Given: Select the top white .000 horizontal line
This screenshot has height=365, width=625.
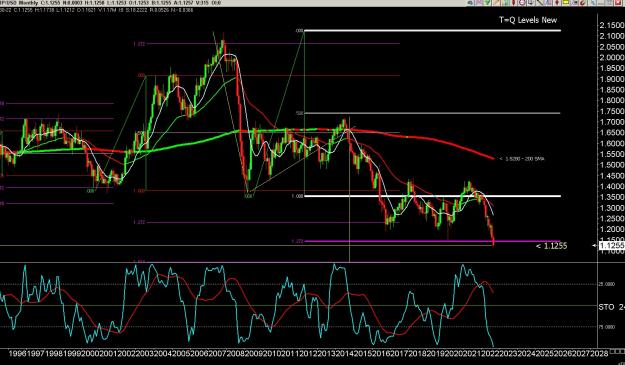Looking at the screenshot, I should tap(432, 30).
